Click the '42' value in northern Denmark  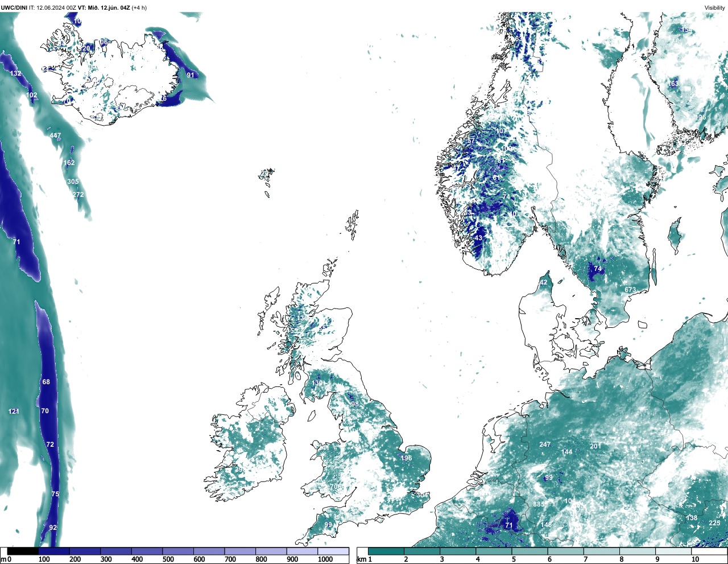[x=544, y=282]
